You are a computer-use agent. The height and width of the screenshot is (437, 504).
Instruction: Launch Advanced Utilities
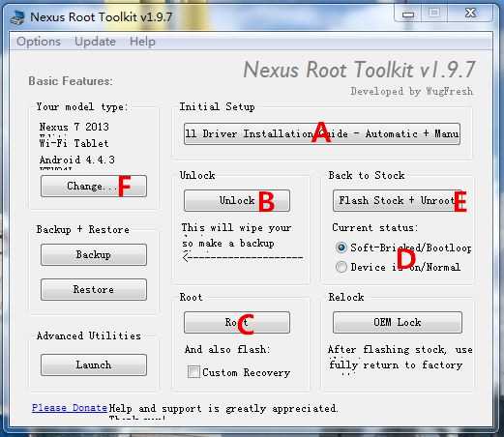(94, 364)
